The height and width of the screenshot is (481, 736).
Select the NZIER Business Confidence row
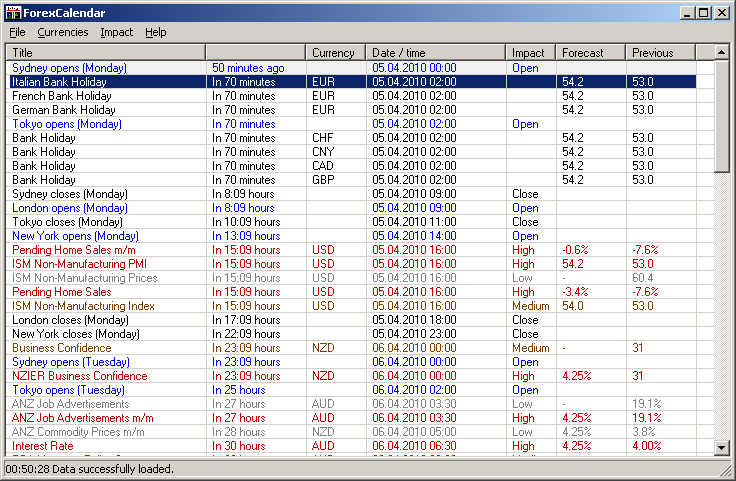pyautogui.click(x=351, y=376)
